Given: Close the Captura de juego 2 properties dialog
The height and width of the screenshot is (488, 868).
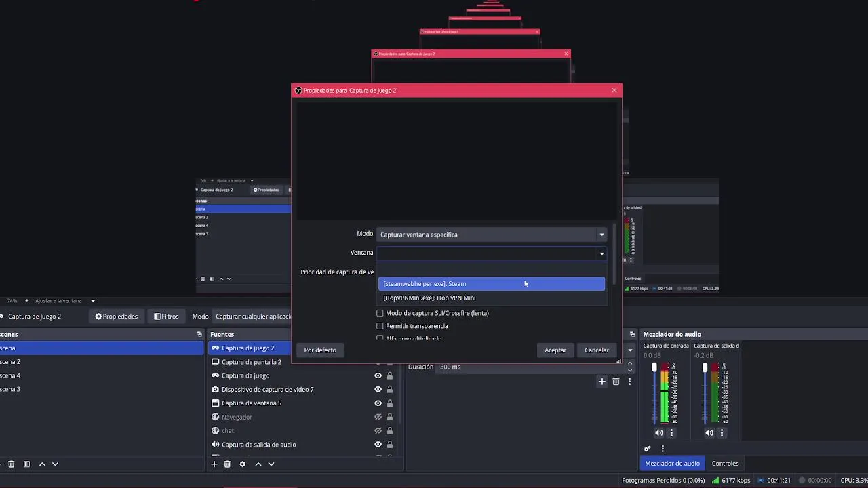Looking at the screenshot, I should point(614,90).
